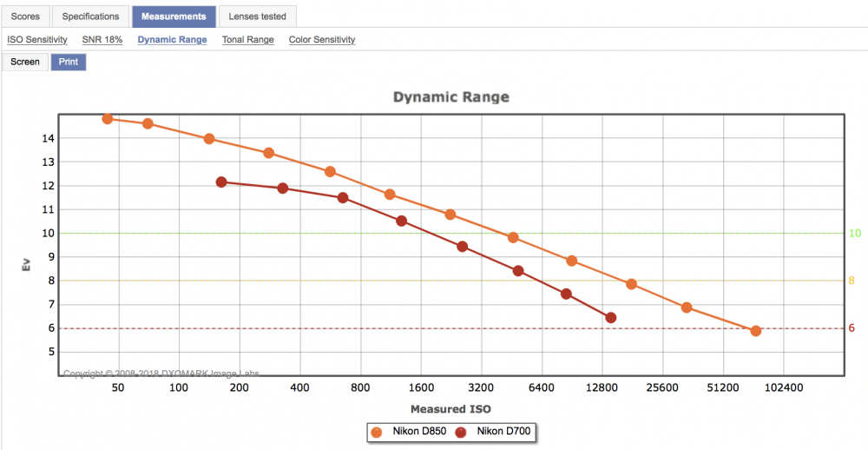Click the red Nikon D700 legend dot

tap(461, 433)
